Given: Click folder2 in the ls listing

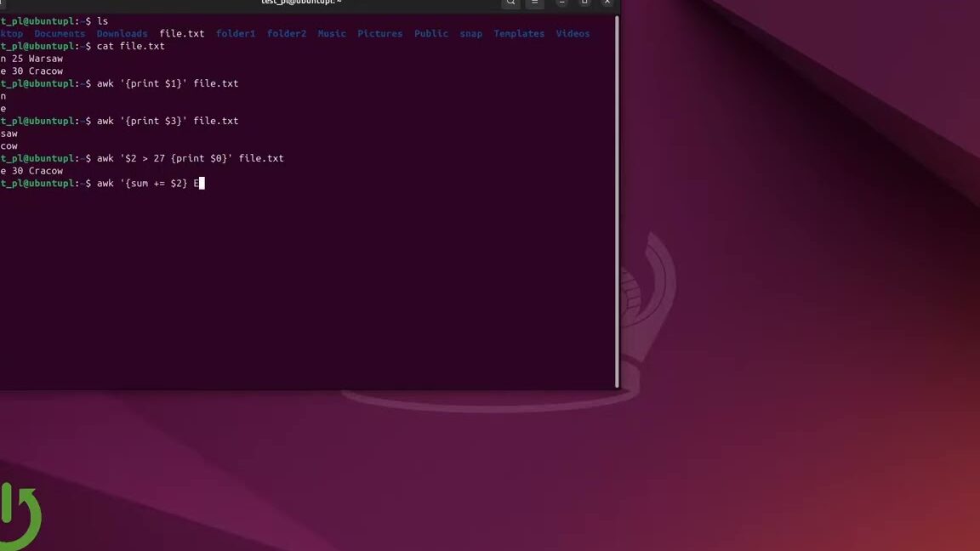Looking at the screenshot, I should (x=287, y=34).
